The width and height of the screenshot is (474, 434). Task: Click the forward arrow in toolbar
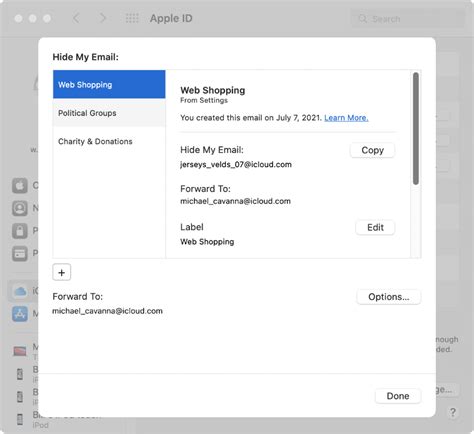(x=103, y=18)
